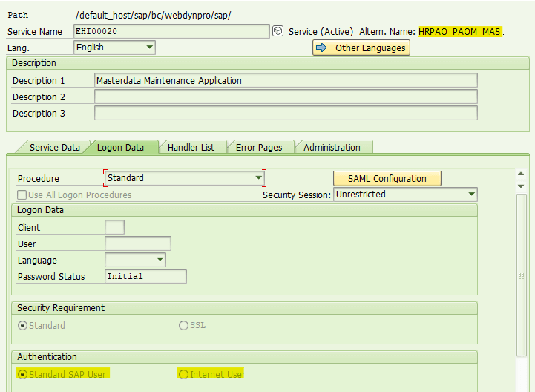This screenshot has height=392, width=535.
Task: Click the highlighted Altern. Name HRPAO_PAOM_MAS text
Action: 460,32
